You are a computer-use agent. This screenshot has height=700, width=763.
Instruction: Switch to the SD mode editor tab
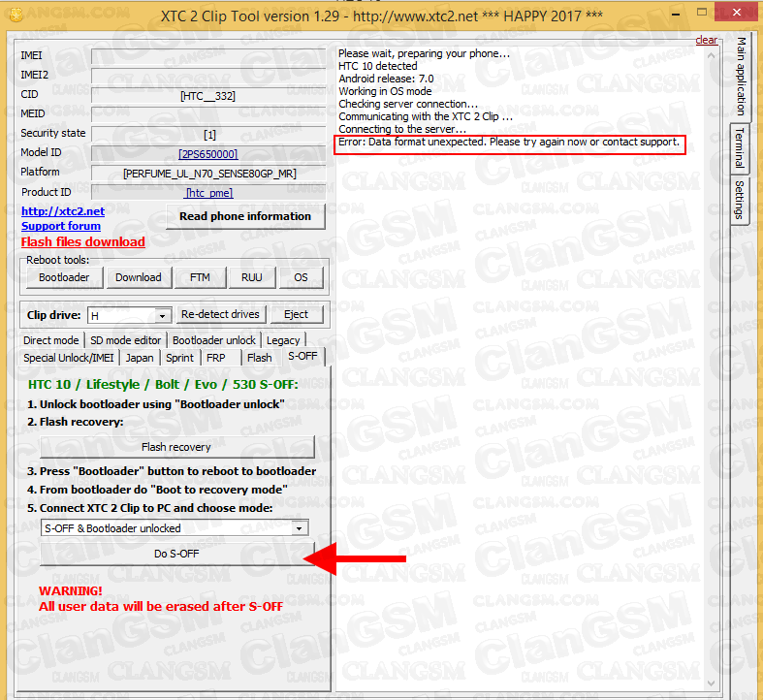pos(125,340)
